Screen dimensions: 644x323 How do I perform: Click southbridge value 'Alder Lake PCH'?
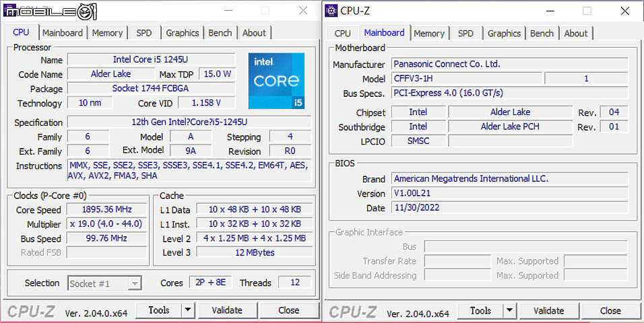pyautogui.click(x=510, y=127)
